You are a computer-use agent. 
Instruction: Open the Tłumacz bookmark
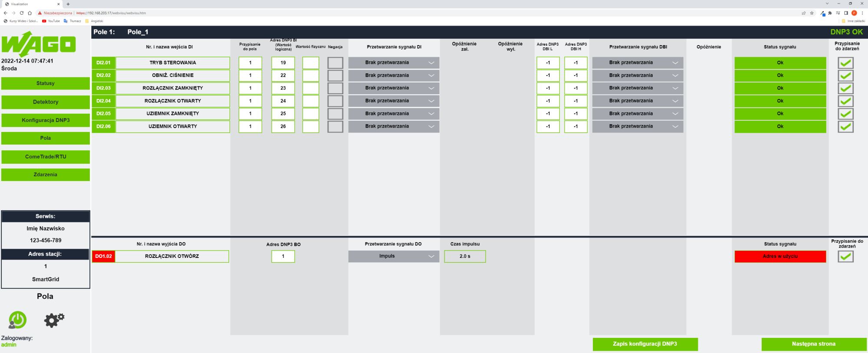pyautogui.click(x=72, y=21)
